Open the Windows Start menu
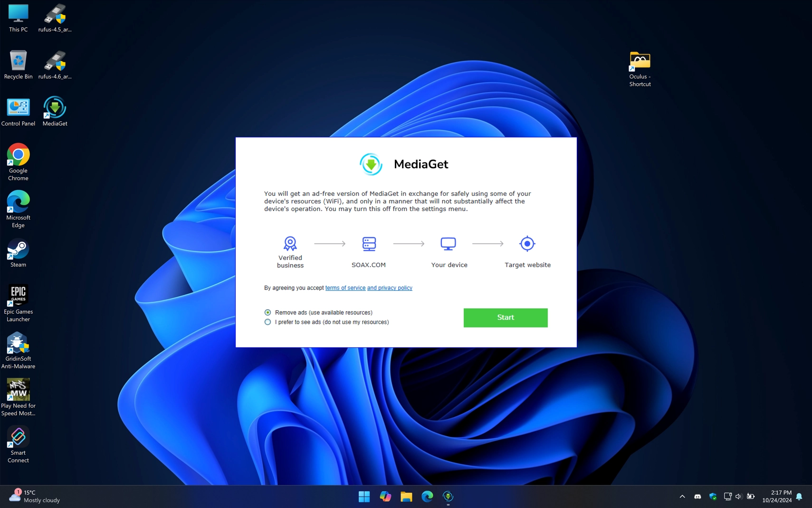 [364, 496]
